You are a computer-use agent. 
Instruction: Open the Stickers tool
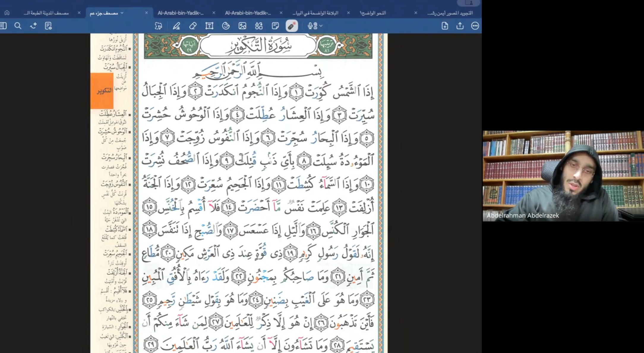pyautogui.click(x=226, y=26)
